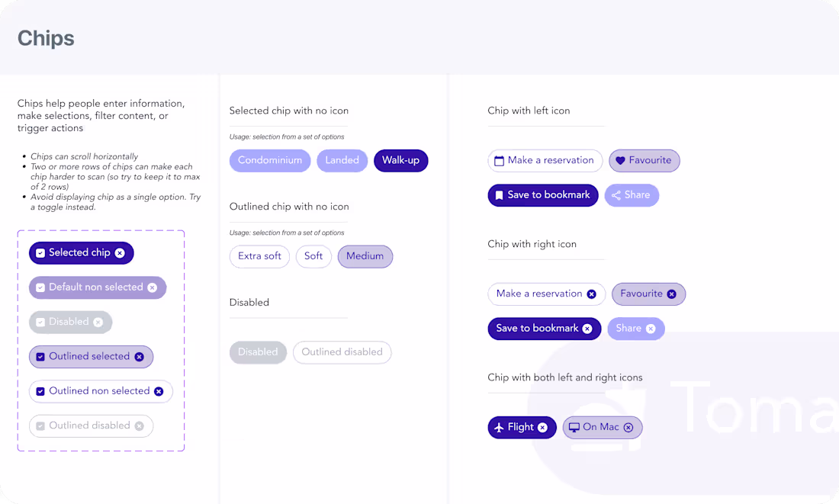Select the Walk-up chip
The image size is (839, 504).
(400, 160)
